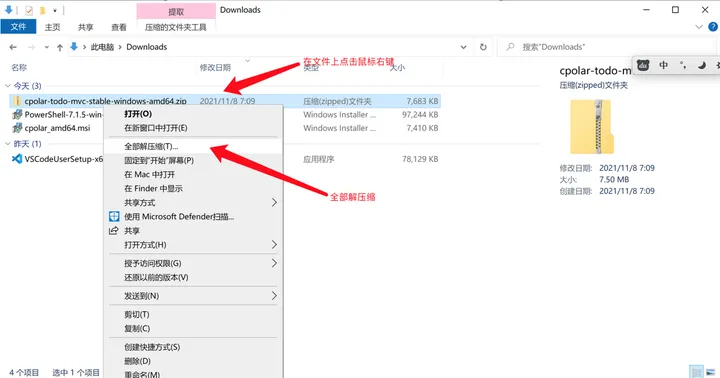Viewport: 720px width, 378px height.
Task: Expand the 发送到(N) submenu
Action: [x=193, y=296]
